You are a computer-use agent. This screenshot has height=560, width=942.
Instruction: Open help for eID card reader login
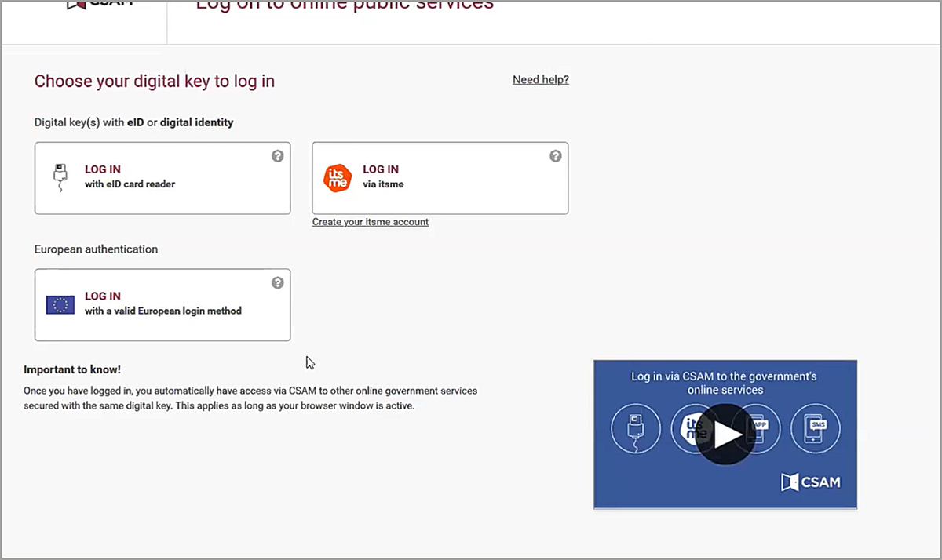click(277, 156)
